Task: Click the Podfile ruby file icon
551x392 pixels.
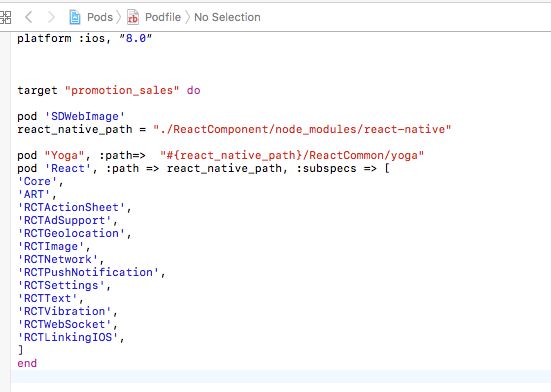Action: point(132,17)
